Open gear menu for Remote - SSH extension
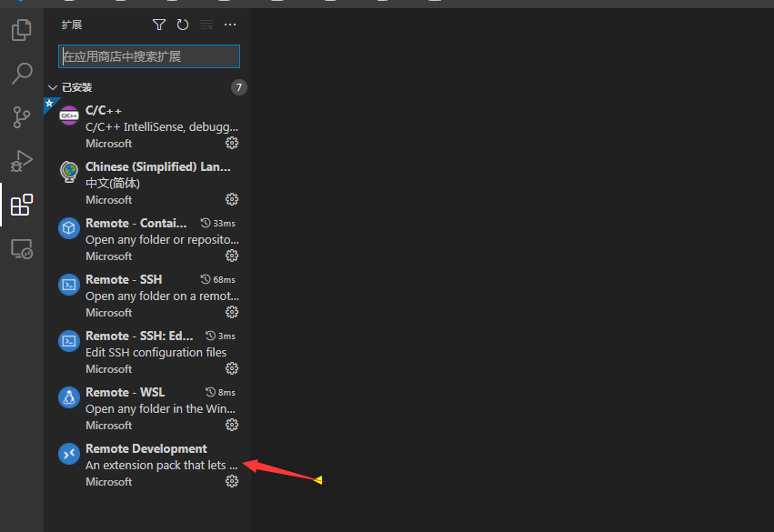 (x=232, y=312)
